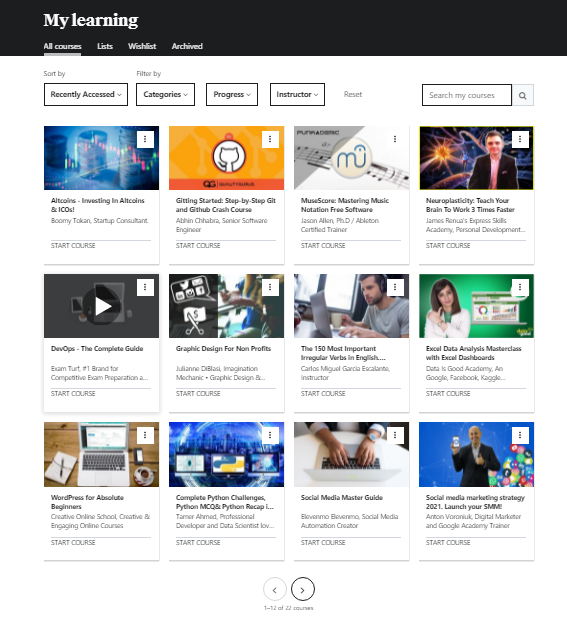Image resolution: width=567 pixels, height=629 pixels.
Task: Open the Progress filter dropdown
Action: pos(232,95)
